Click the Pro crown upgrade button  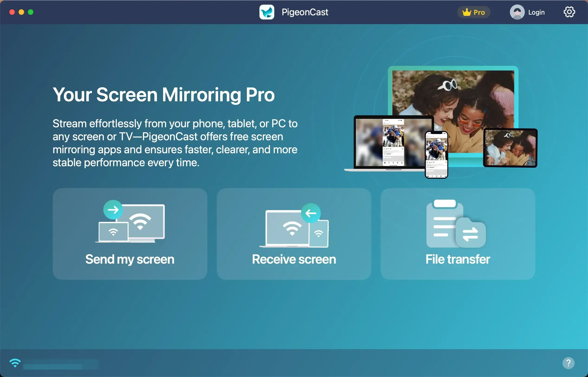474,12
